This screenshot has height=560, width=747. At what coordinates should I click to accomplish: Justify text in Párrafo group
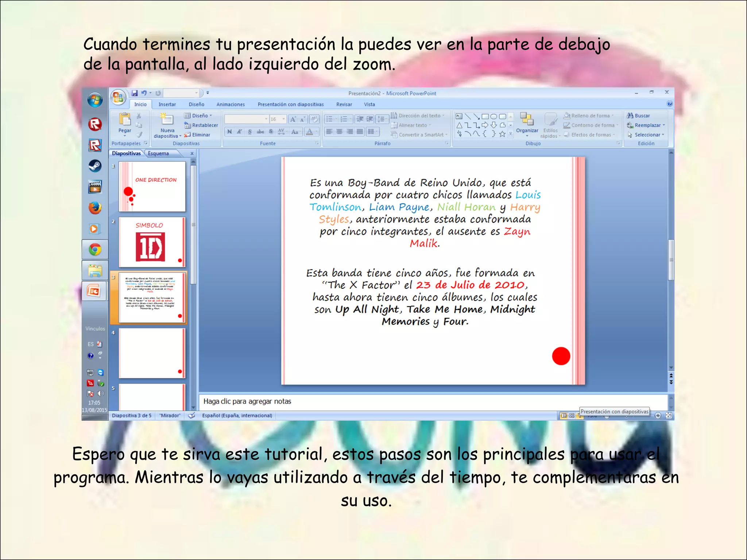[360, 132]
